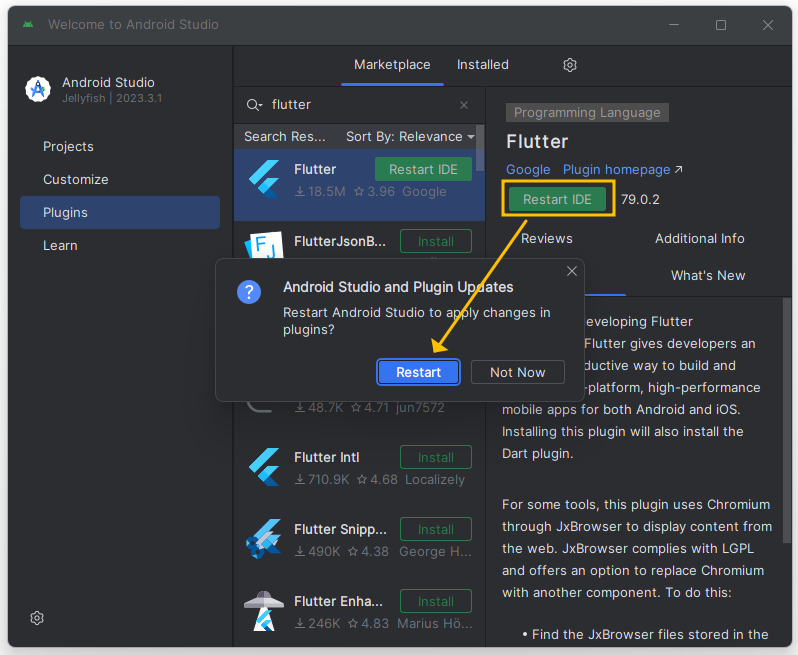
Task: Open Learn in the sidebar
Action: tap(60, 246)
